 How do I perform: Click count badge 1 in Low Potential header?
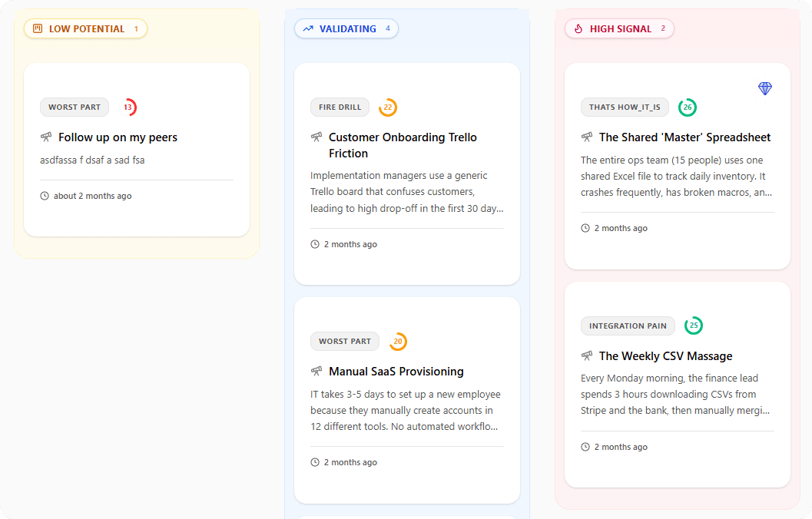136,28
